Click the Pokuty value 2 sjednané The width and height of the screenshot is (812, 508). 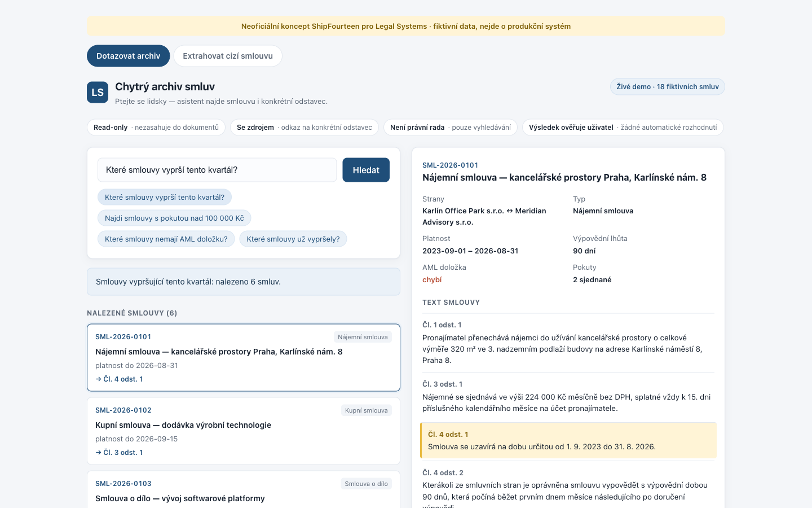592,280
